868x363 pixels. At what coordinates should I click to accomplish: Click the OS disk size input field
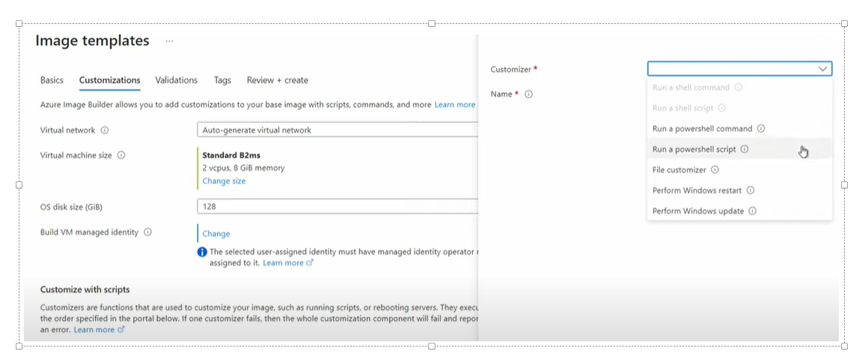pos(337,207)
